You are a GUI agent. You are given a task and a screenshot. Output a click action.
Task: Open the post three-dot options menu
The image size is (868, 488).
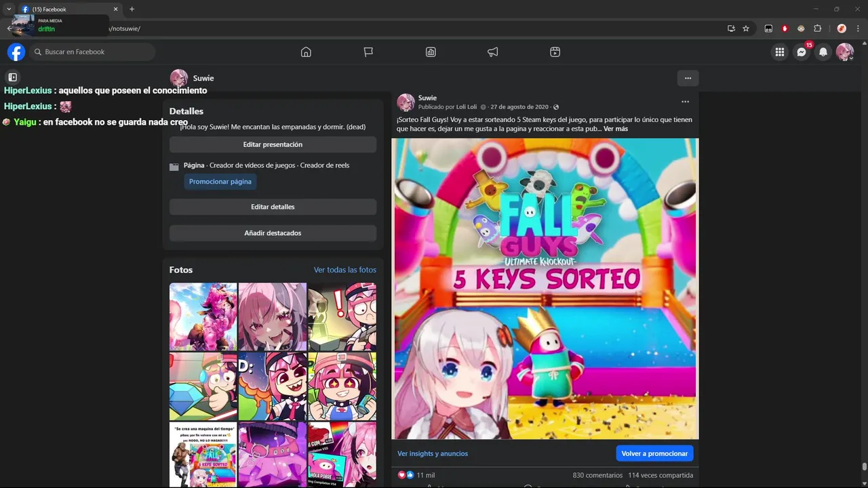pos(685,102)
